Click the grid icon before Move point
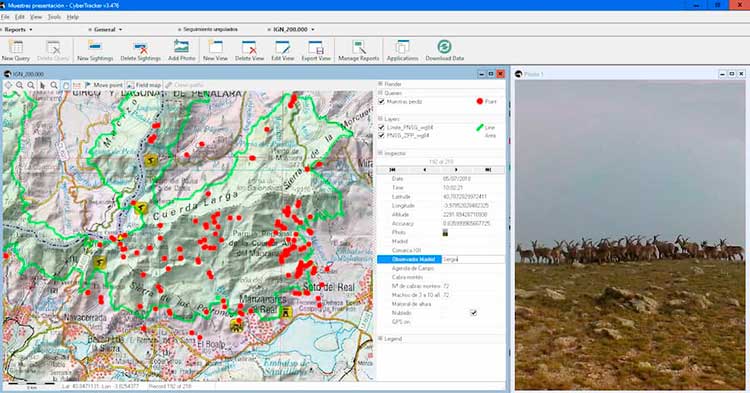The image size is (750, 393). click(77, 85)
